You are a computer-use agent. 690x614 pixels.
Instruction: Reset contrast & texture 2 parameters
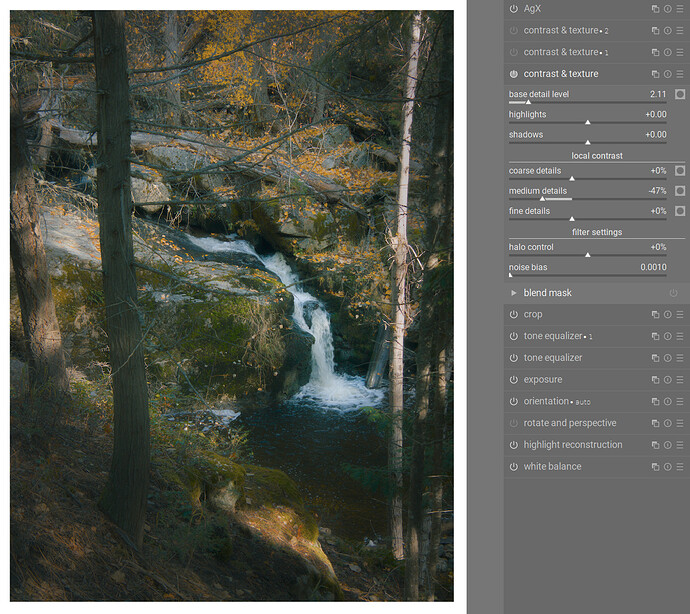[x=668, y=30]
